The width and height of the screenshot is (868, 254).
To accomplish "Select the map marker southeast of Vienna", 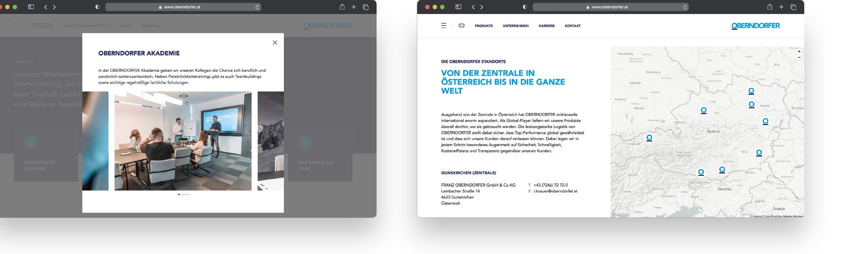I will coord(765,122).
